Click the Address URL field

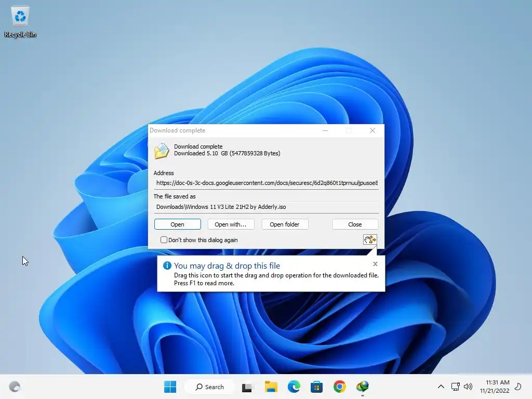[x=267, y=183]
